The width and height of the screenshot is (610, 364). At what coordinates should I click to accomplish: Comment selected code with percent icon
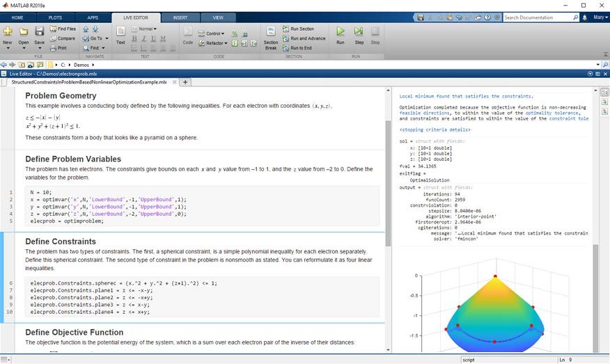pyautogui.click(x=235, y=34)
